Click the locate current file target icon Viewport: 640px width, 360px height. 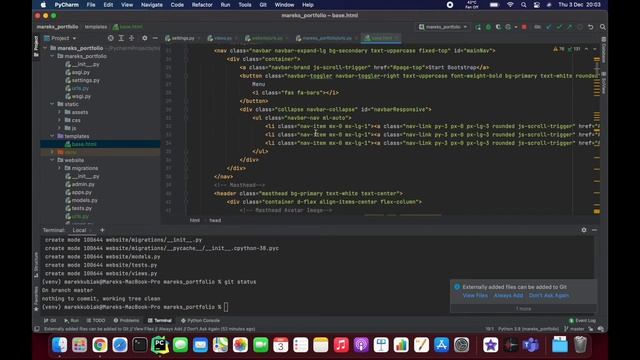coord(111,38)
